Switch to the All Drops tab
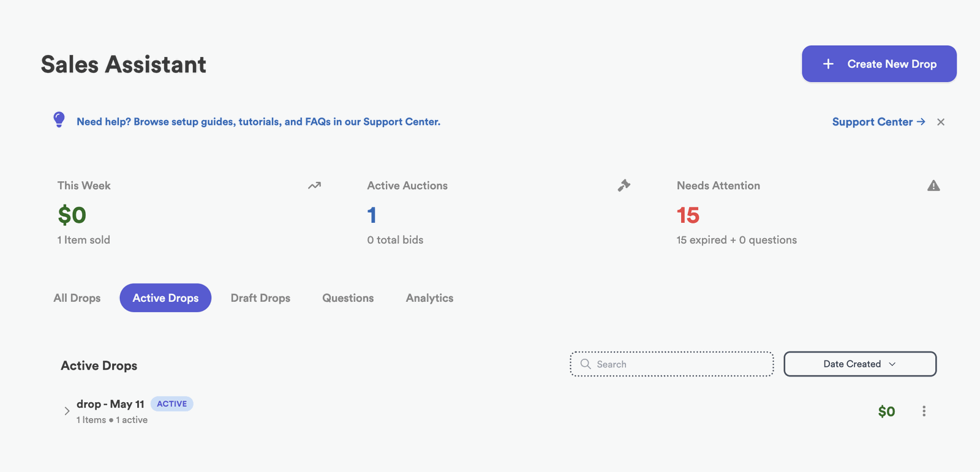The width and height of the screenshot is (980, 472). [x=77, y=298]
